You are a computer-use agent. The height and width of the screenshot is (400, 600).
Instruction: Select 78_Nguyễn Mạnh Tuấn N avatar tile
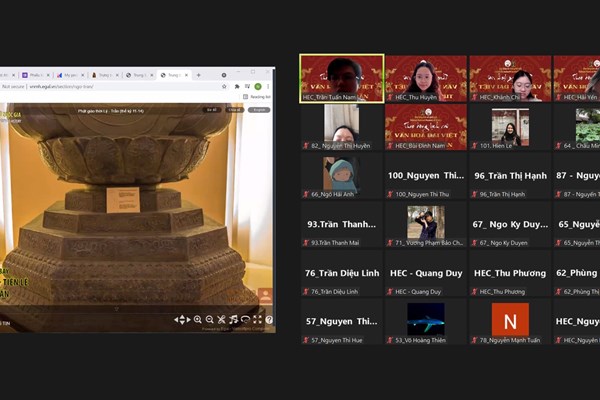click(510, 322)
